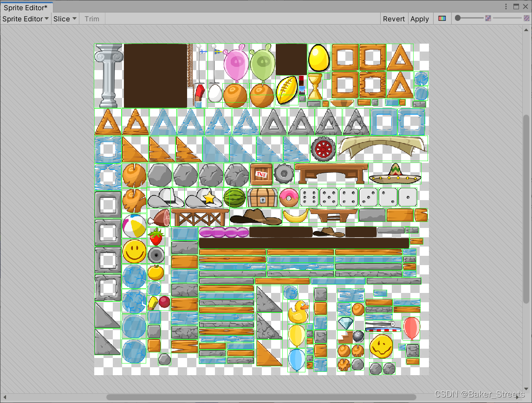Adjust the mip level slider
532x403 pixels.
coord(508,18)
